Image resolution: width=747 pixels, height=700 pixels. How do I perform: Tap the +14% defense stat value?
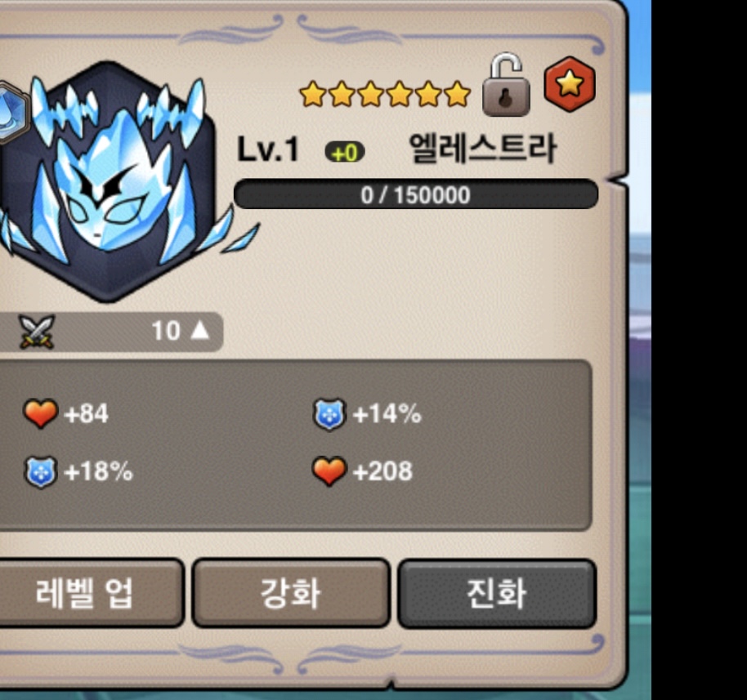point(387,414)
